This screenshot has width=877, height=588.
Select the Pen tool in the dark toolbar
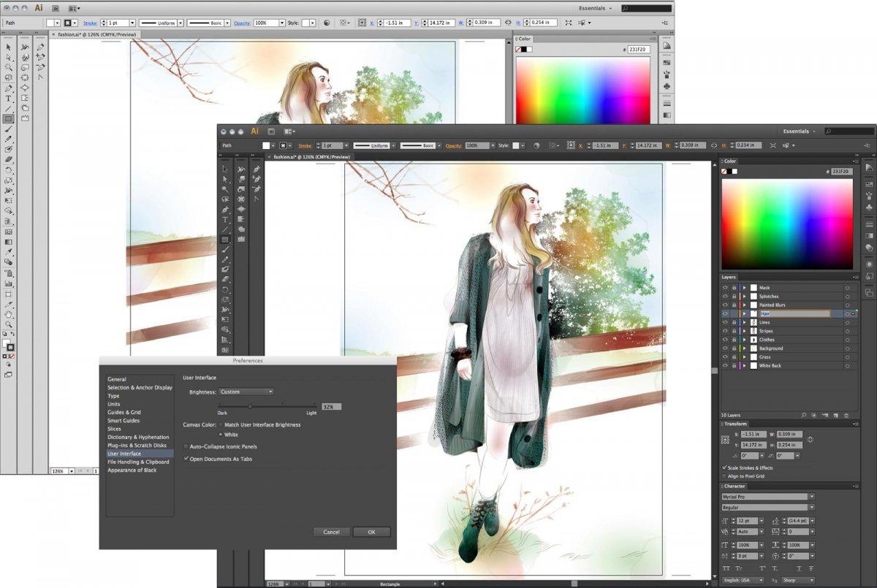tap(225, 209)
